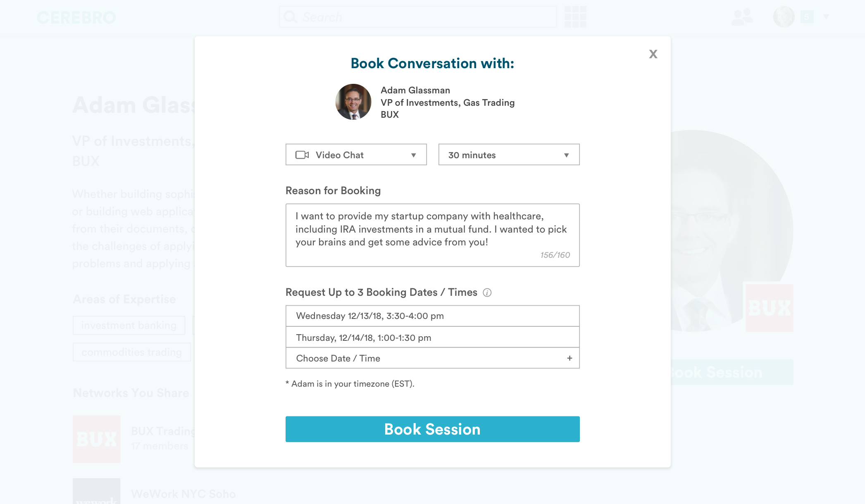Open the 30 minutes duration dropdown
This screenshot has height=504, width=865.
509,155
